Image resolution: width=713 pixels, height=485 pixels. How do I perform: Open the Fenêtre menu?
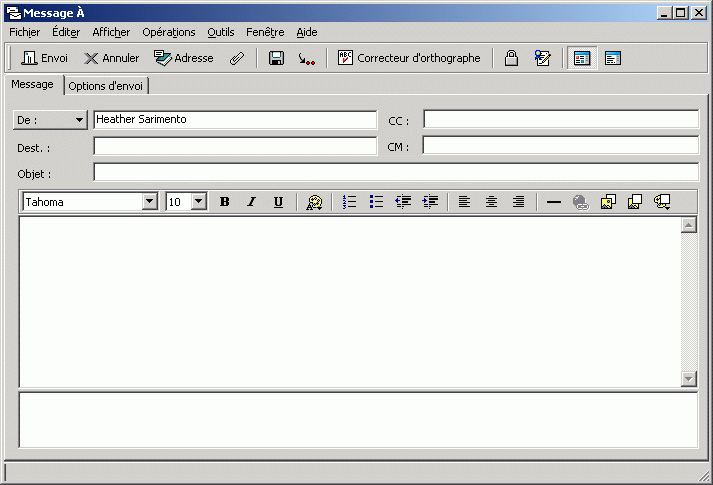(x=265, y=32)
